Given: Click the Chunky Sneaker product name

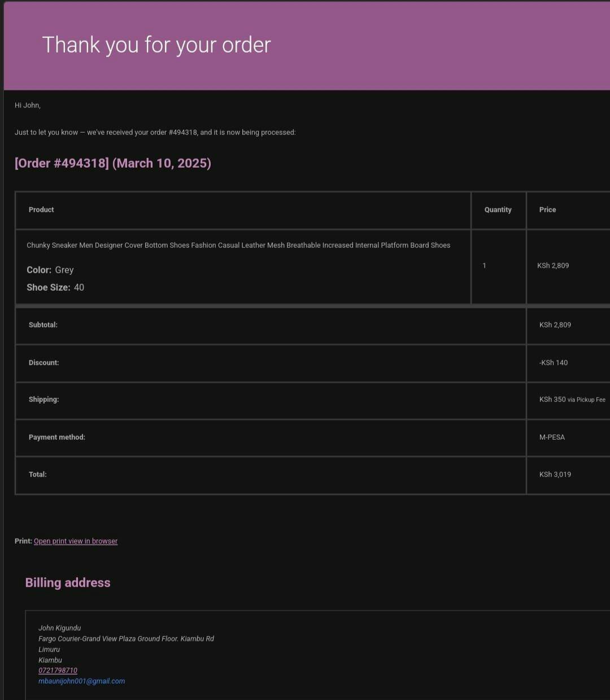Looking at the screenshot, I should (238, 245).
